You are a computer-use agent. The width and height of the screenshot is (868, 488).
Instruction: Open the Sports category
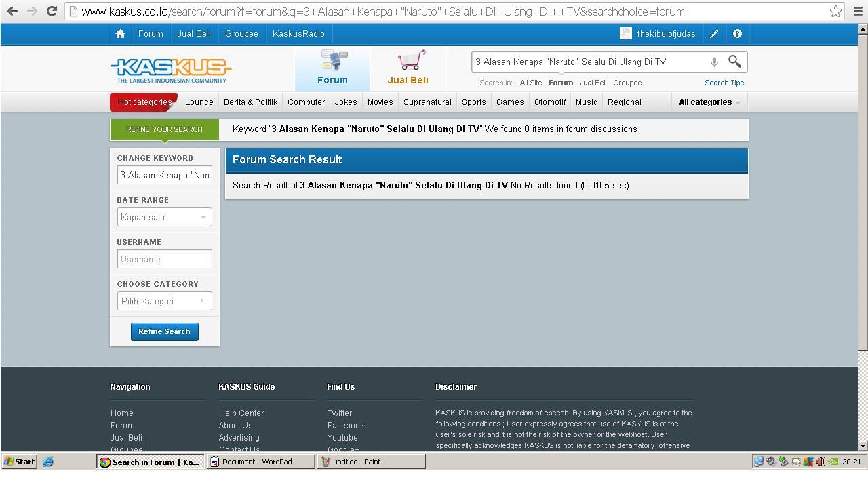point(473,102)
